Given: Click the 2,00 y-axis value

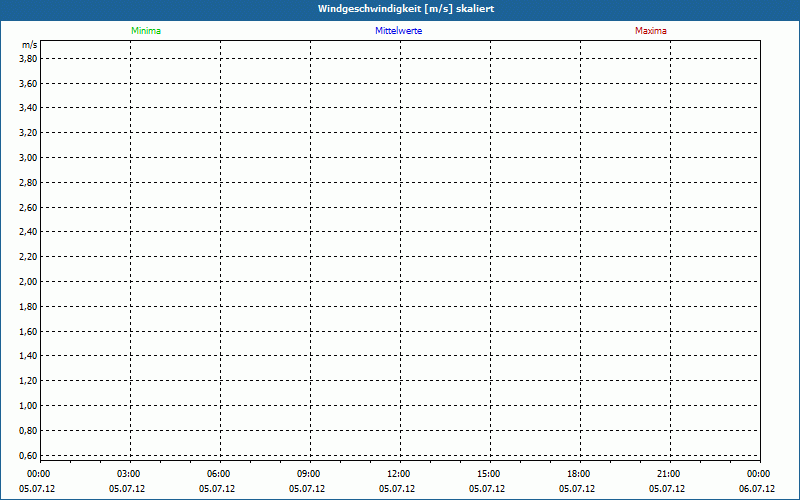Looking at the screenshot, I should [28, 282].
